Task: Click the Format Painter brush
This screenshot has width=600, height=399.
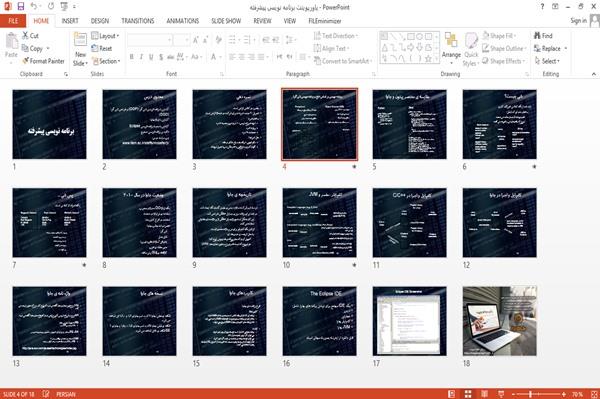Action: (x=26, y=61)
